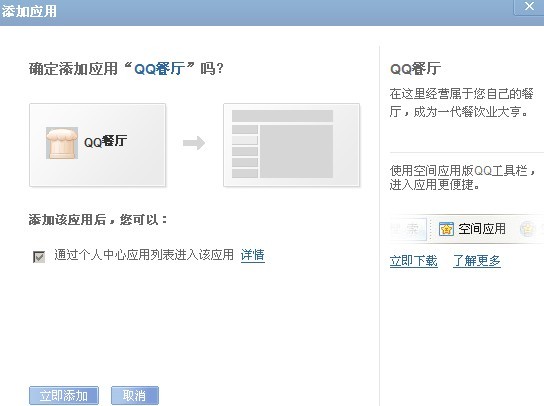Click the gray arrow between the cards

click(194, 143)
